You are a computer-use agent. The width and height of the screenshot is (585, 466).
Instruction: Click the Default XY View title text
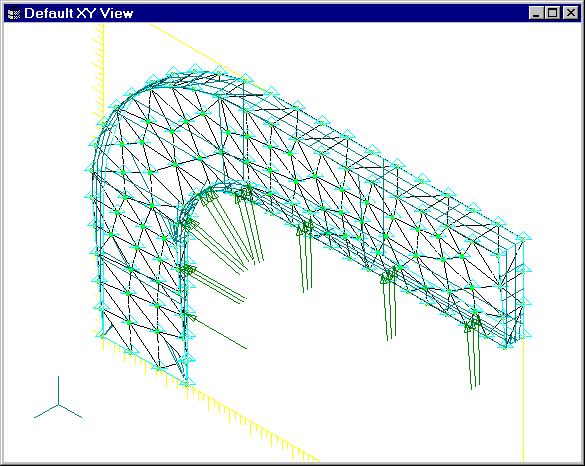[79, 13]
